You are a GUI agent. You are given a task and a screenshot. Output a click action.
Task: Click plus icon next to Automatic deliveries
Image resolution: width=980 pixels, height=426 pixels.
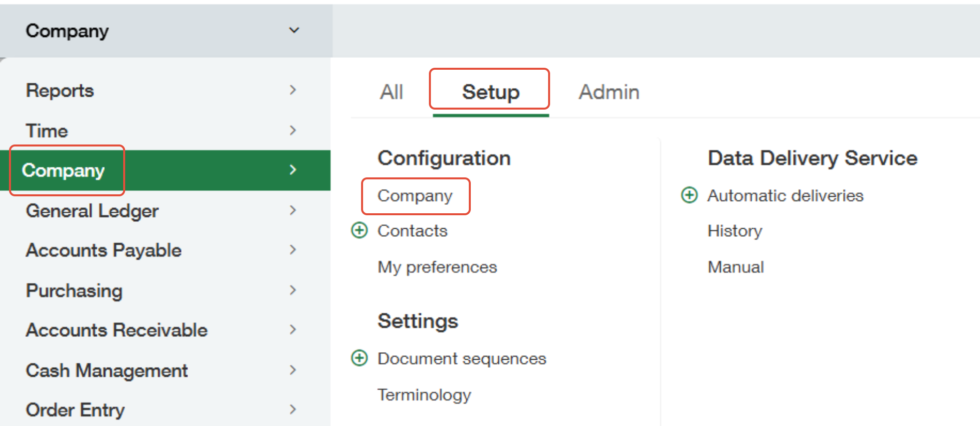coord(689,195)
